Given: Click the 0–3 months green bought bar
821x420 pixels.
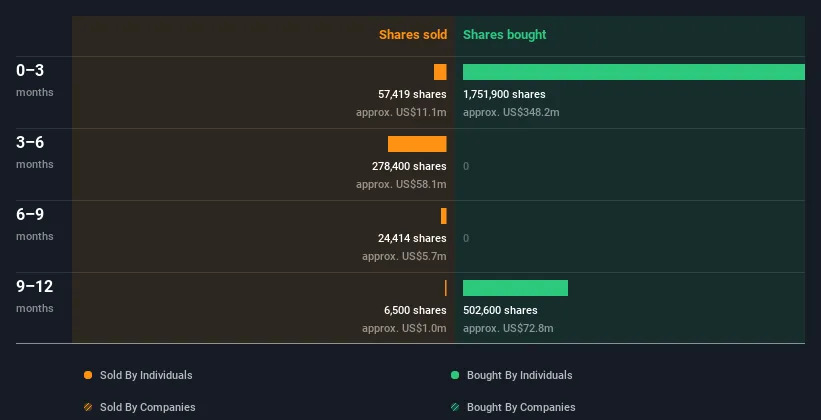Looking at the screenshot, I should (634, 72).
